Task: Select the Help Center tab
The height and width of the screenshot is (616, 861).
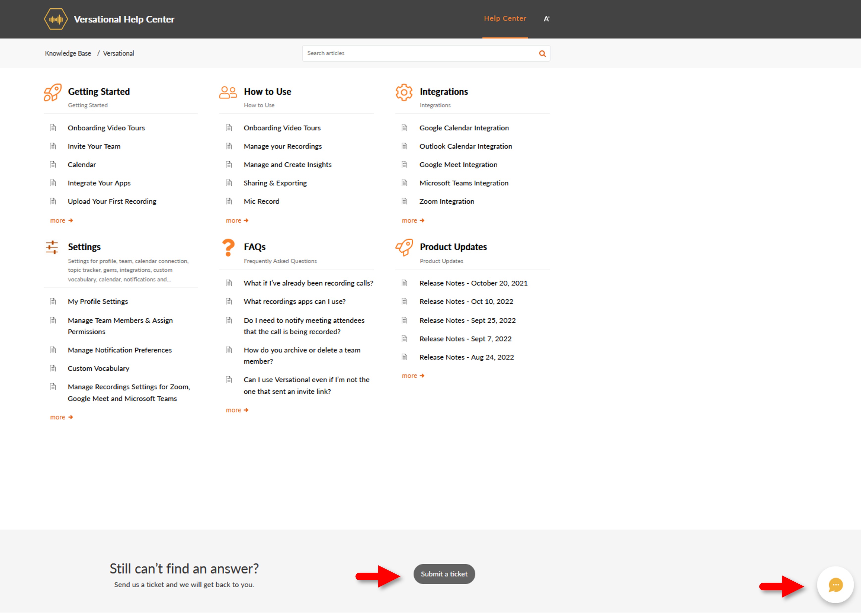Action: pyautogui.click(x=505, y=19)
